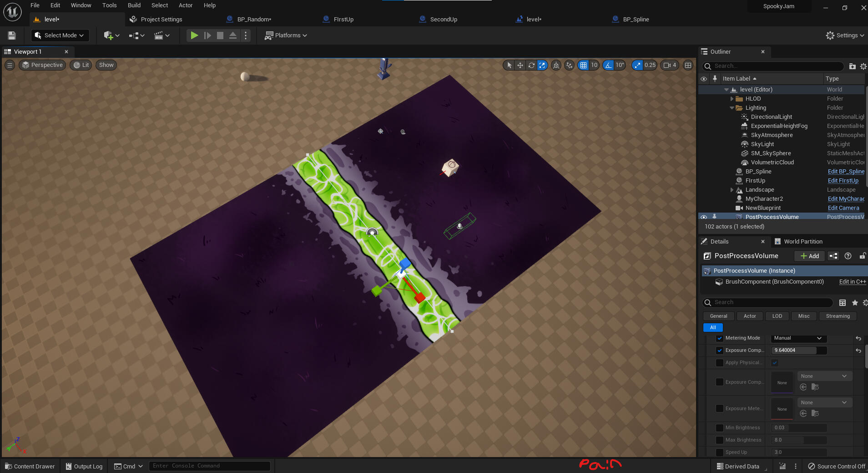Open the viewport options hamburger menu

(10, 65)
